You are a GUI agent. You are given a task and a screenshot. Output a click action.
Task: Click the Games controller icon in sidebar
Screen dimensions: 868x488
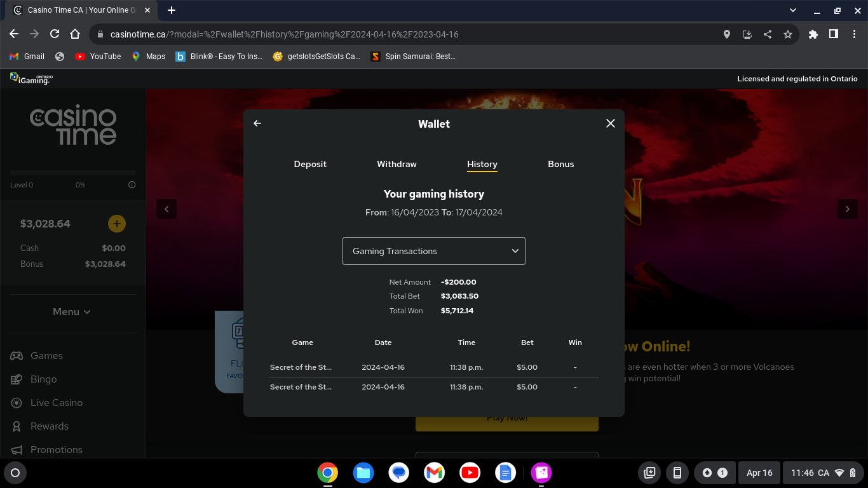pos(17,356)
